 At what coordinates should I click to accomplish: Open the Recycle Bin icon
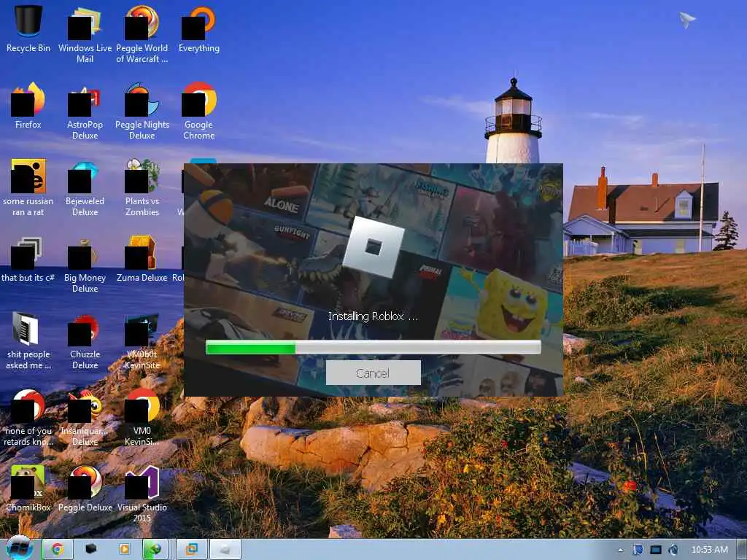tap(28, 28)
